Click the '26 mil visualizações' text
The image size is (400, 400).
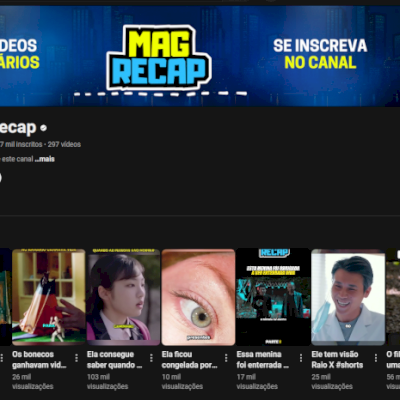pos(33,382)
